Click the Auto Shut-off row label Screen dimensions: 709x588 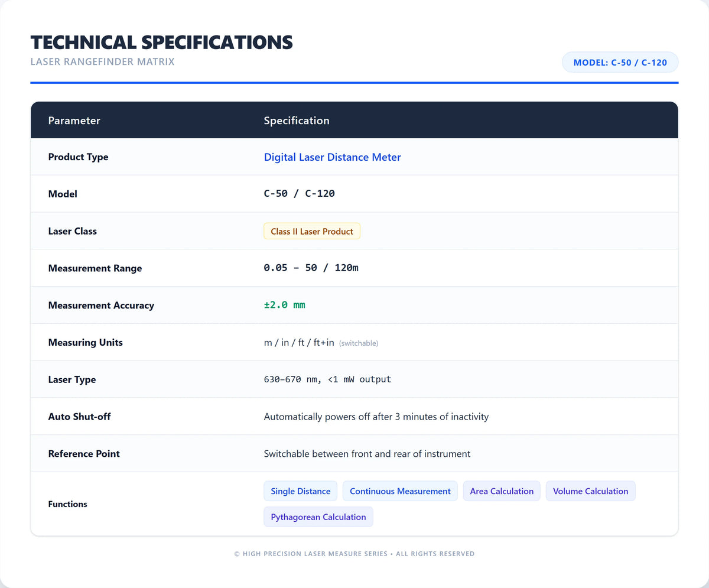point(79,417)
